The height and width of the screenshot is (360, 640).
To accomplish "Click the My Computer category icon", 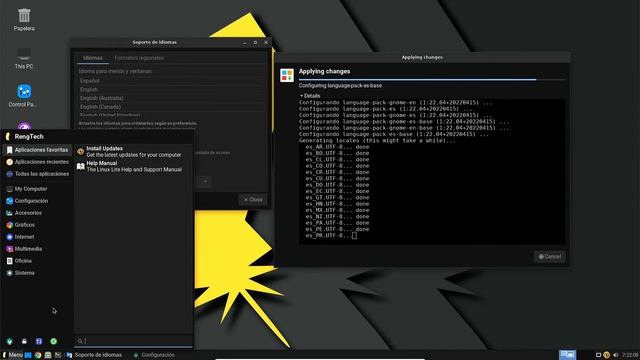I will (x=9, y=189).
